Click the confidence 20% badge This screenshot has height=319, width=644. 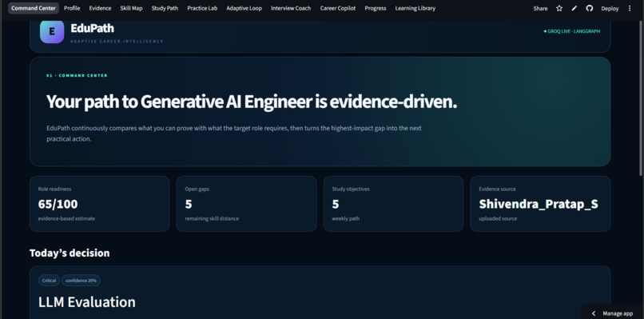coord(81,281)
